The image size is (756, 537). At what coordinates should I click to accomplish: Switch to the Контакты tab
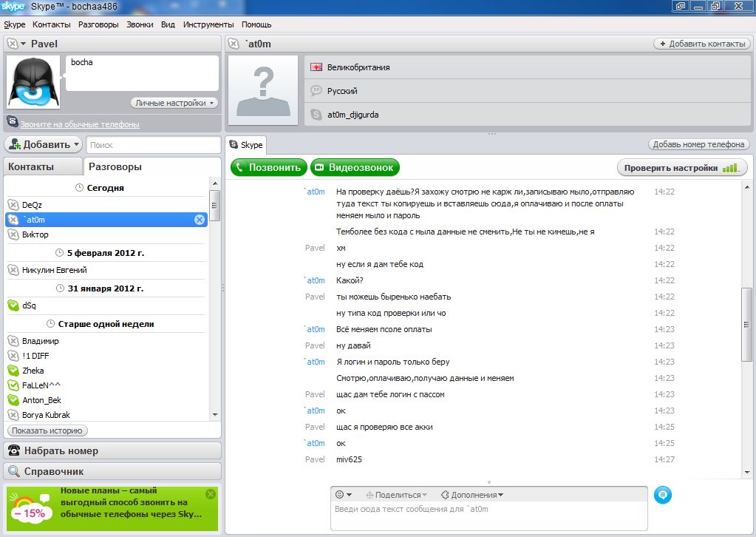pyautogui.click(x=31, y=166)
